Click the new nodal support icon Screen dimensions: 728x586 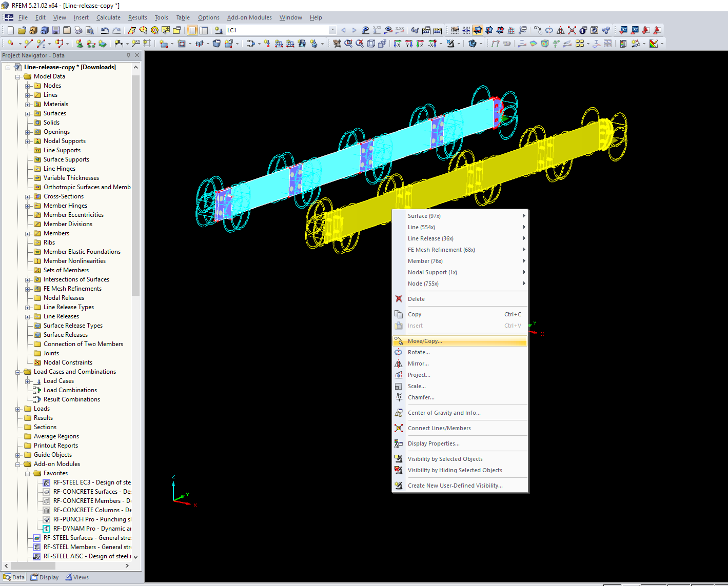(x=80, y=44)
